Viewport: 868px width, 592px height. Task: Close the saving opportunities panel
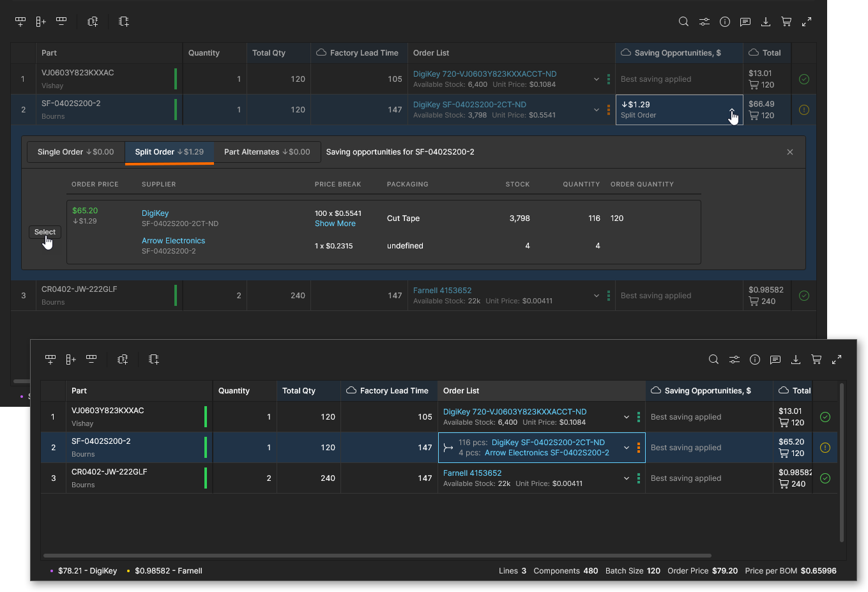coord(790,152)
